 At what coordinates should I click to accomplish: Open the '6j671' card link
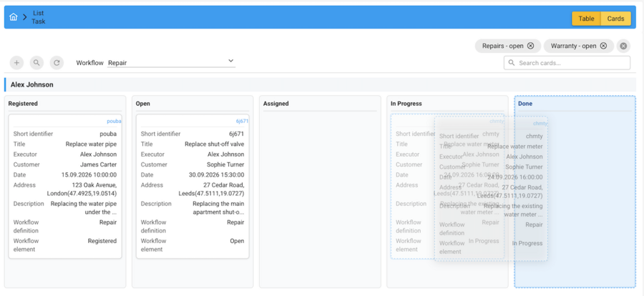click(242, 121)
